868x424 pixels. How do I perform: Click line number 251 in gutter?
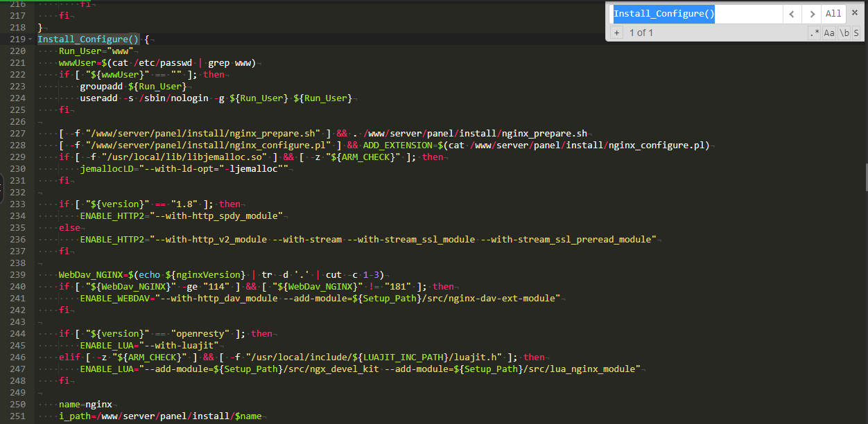pos(18,416)
